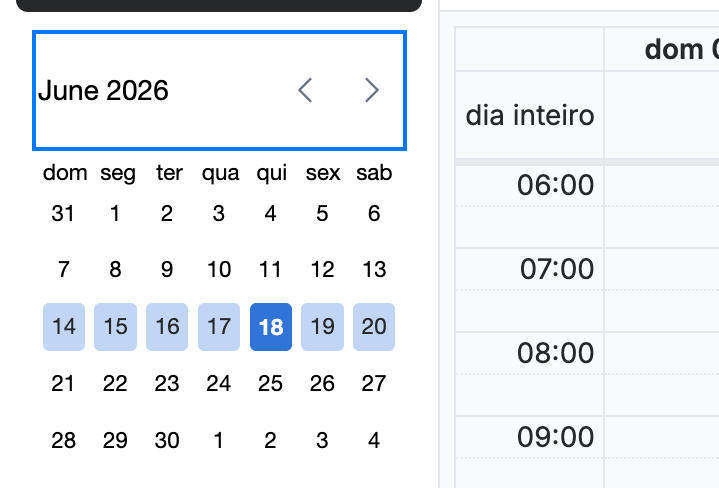719x488 pixels.
Task: Pick May 31 from the previous month
Action: [63, 213]
